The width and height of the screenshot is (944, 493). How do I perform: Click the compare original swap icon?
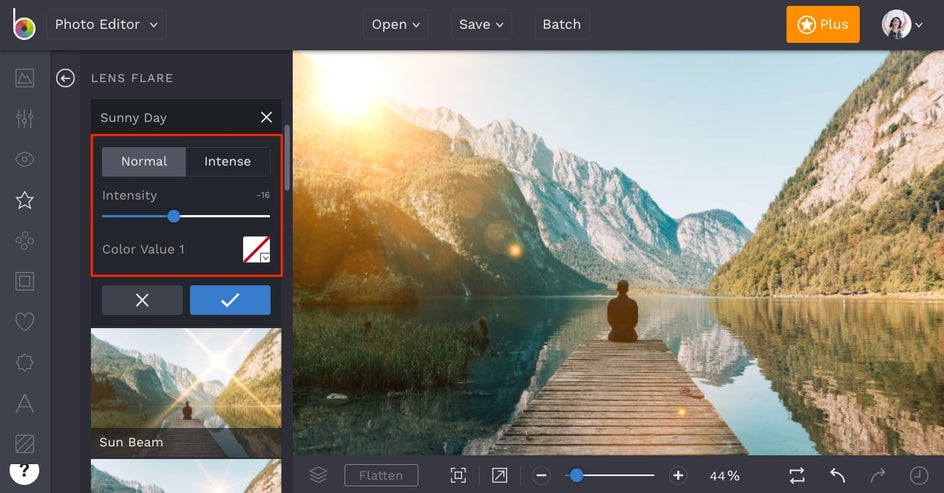(797, 476)
